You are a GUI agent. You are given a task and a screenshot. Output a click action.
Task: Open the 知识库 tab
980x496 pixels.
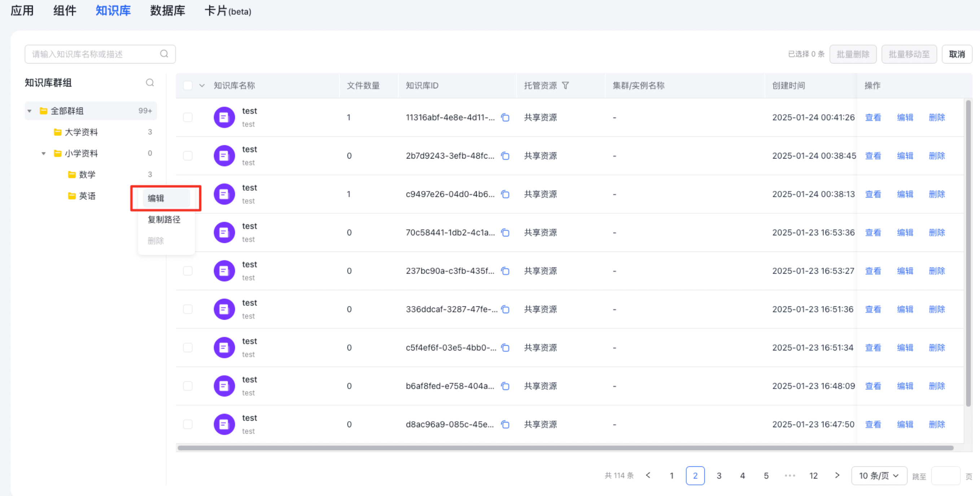click(113, 11)
